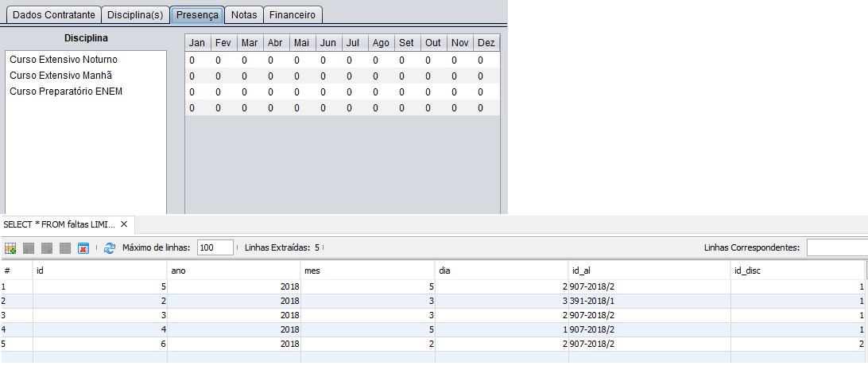Select Curso Extensivo Noturno in list
The width and height of the screenshot is (868, 366).
tap(63, 60)
